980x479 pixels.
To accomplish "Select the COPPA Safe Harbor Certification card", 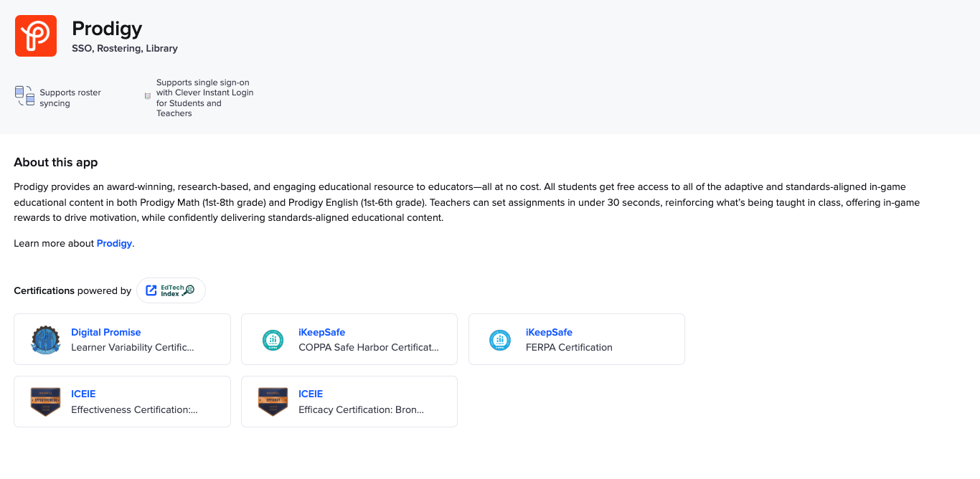I will coord(349,339).
